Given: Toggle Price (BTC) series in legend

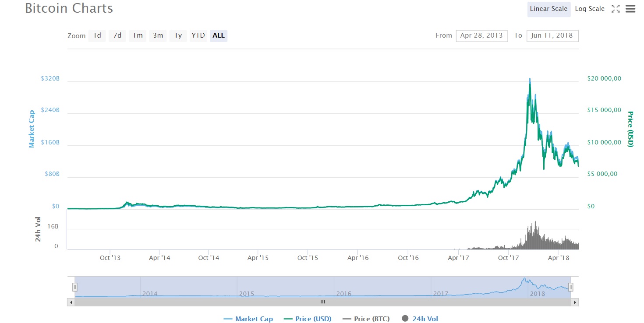Looking at the screenshot, I should tap(366, 319).
